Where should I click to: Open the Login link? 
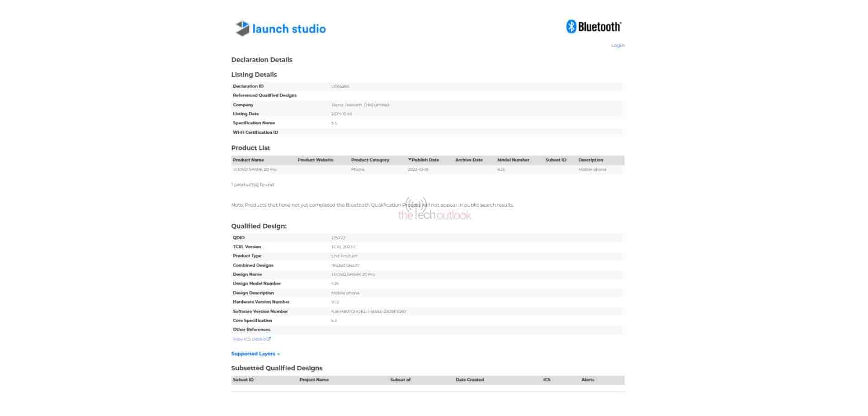[x=617, y=45]
